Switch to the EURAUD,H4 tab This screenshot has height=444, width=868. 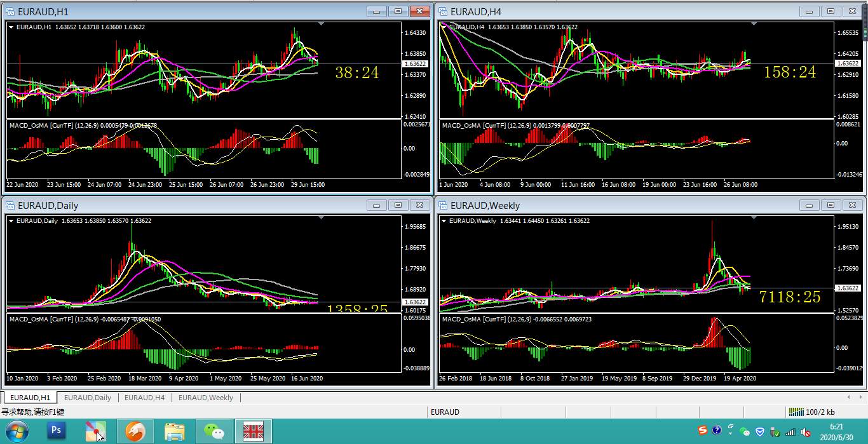(144, 398)
